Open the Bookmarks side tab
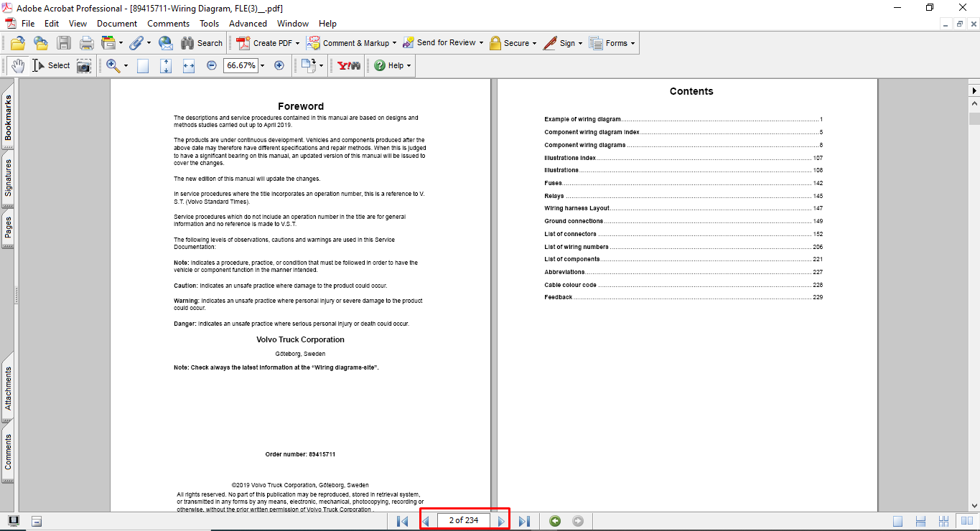The height and width of the screenshot is (531, 980). coord(8,118)
